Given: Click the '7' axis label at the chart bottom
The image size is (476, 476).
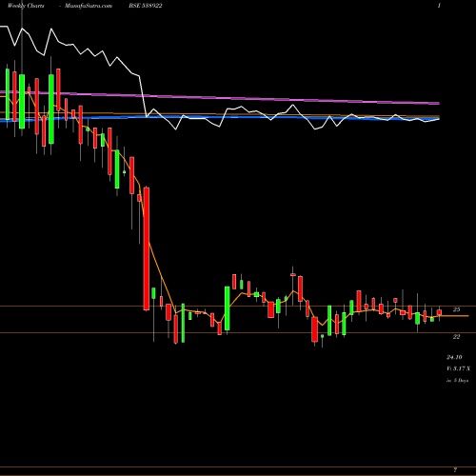Looking at the screenshot, I should (455, 469).
